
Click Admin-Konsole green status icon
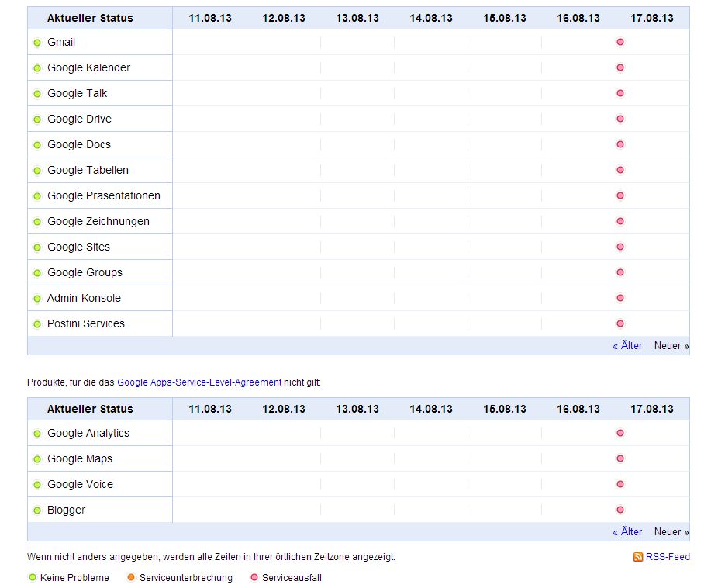click(x=37, y=299)
